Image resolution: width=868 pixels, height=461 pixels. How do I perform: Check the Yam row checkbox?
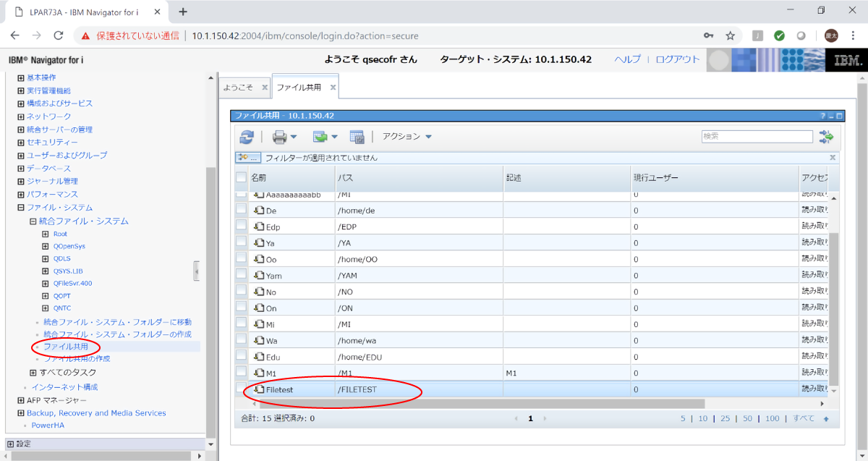click(x=241, y=275)
